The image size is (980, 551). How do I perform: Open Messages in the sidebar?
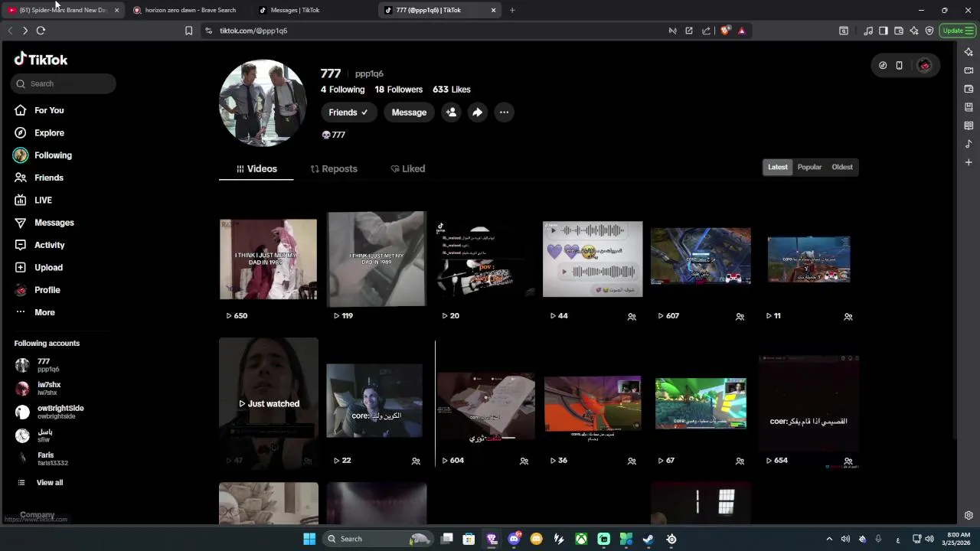pos(54,223)
